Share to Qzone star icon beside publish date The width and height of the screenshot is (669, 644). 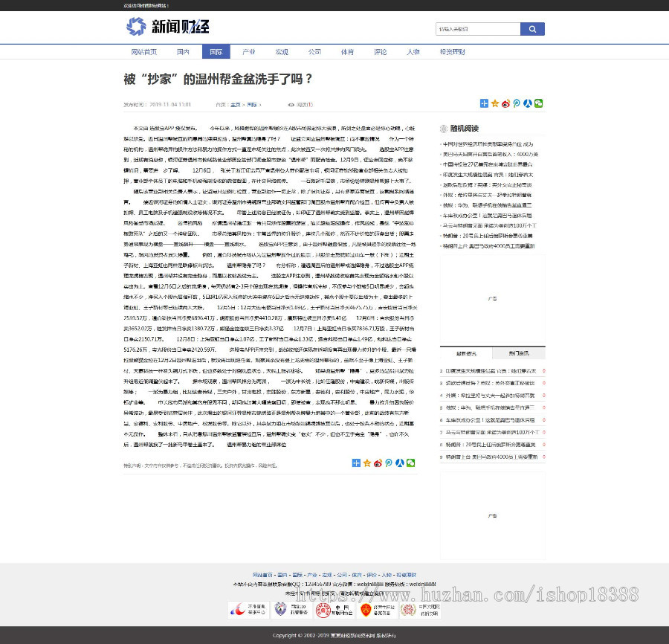click(x=495, y=103)
